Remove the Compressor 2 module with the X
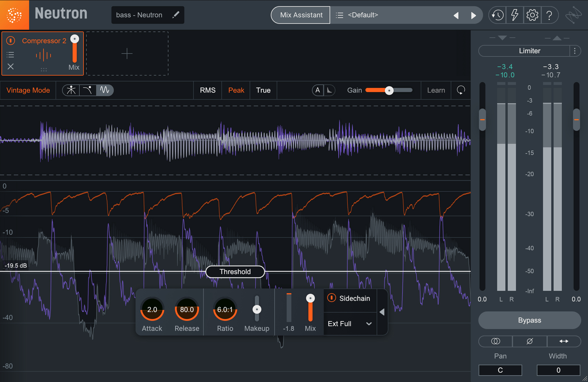The image size is (588, 382). 11,66
